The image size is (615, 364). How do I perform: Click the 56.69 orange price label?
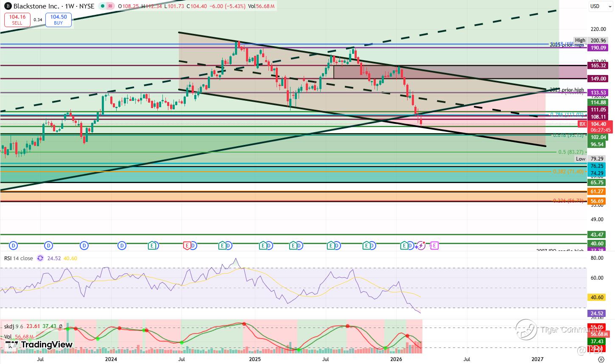coord(598,201)
